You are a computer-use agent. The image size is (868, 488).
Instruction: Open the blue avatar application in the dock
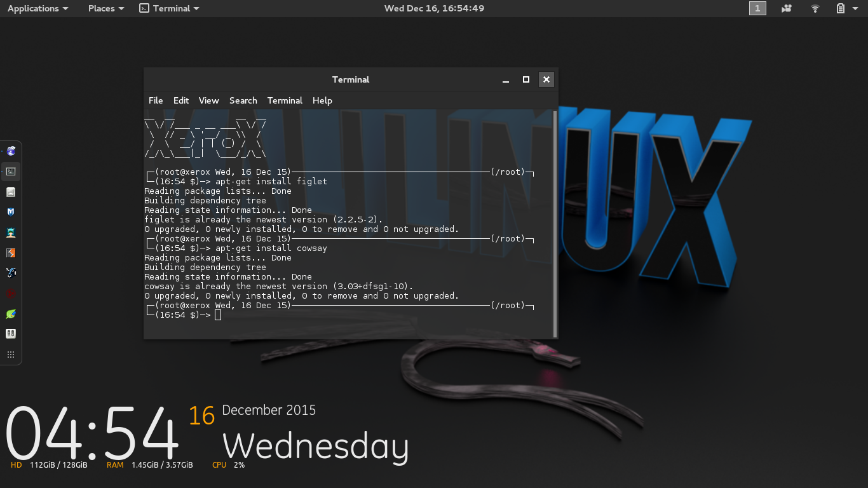tap(11, 232)
